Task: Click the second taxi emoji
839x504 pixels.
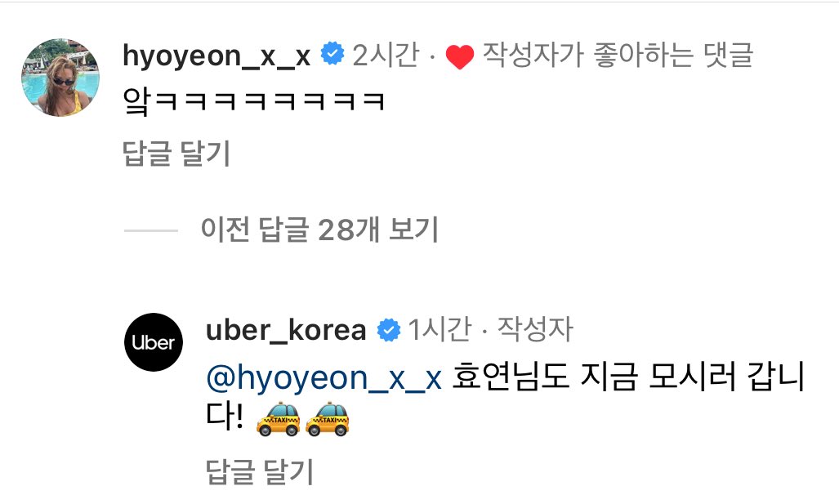Action: click(x=328, y=419)
